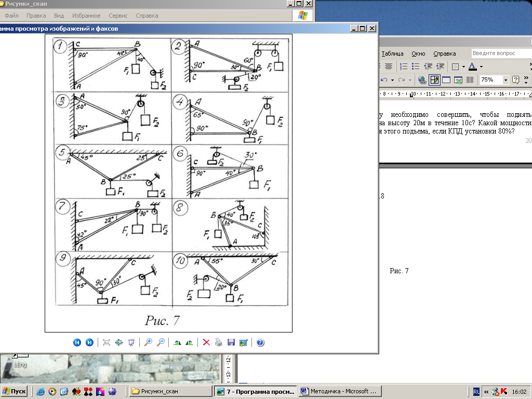Image resolution: width=532 pixels, height=399 pixels.
Task: Click Windows logo in folder window
Action: pyautogui.click(x=303, y=16)
